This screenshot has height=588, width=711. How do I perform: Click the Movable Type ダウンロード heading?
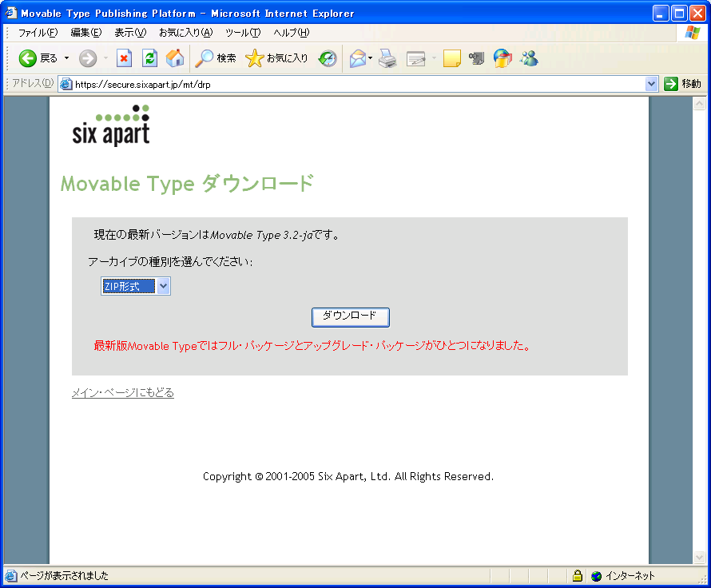coord(187,184)
